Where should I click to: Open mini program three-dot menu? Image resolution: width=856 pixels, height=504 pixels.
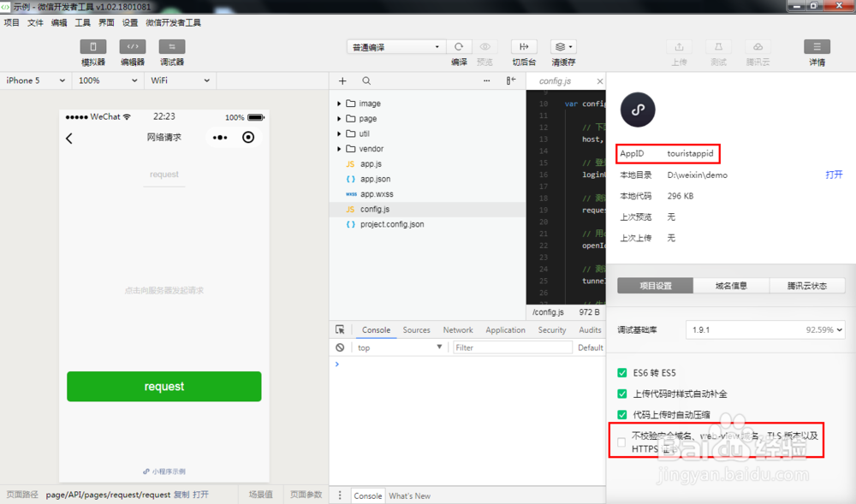[x=220, y=138]
